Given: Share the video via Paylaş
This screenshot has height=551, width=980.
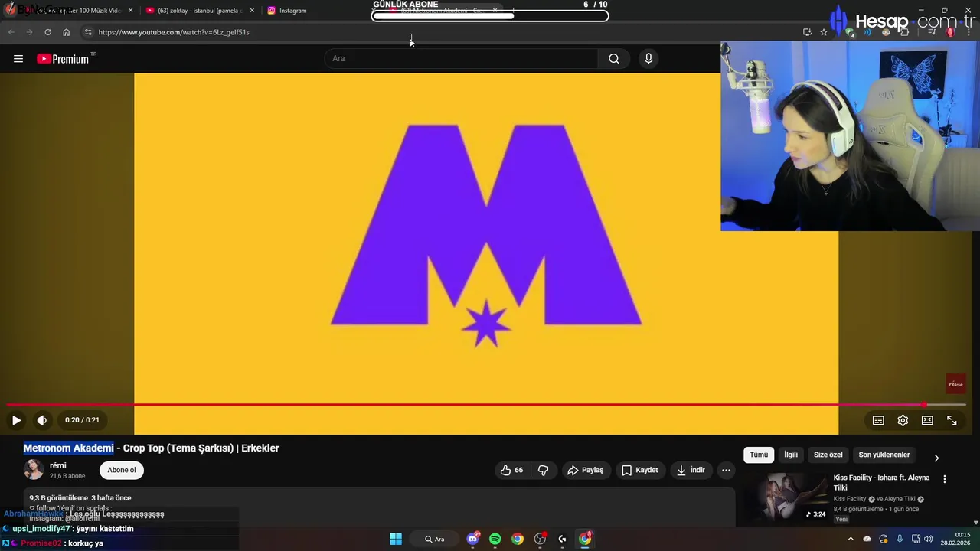Looking at the screenshot, I should (x=585, y=470).
